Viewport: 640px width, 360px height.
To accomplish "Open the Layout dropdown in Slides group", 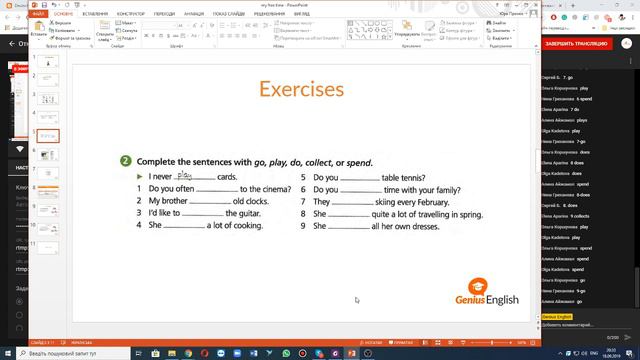I will (126, 23).
